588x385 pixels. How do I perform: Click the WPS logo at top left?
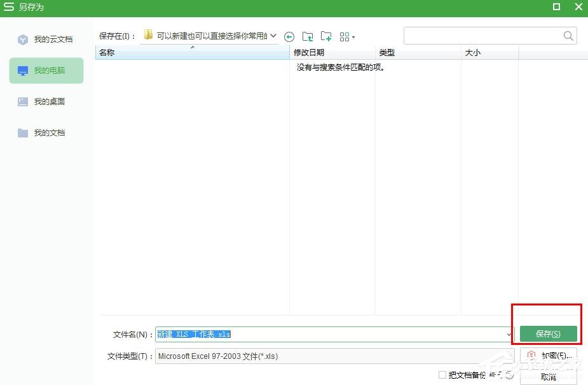coord(8,8)
